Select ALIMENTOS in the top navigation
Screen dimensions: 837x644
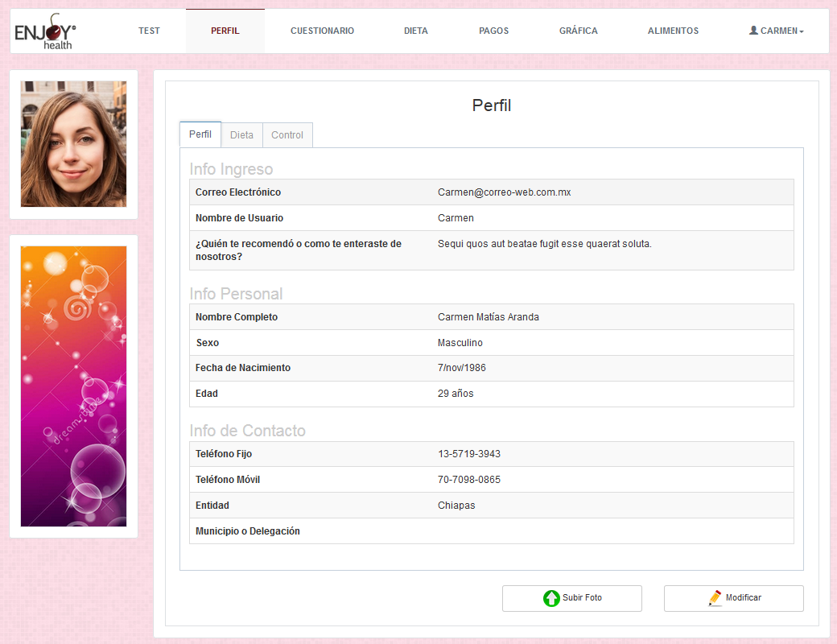[673, 31]
